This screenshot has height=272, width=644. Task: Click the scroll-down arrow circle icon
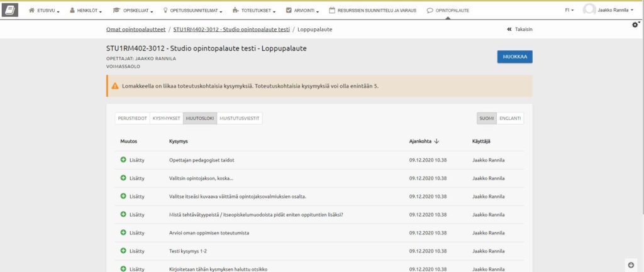pos(631,264)
